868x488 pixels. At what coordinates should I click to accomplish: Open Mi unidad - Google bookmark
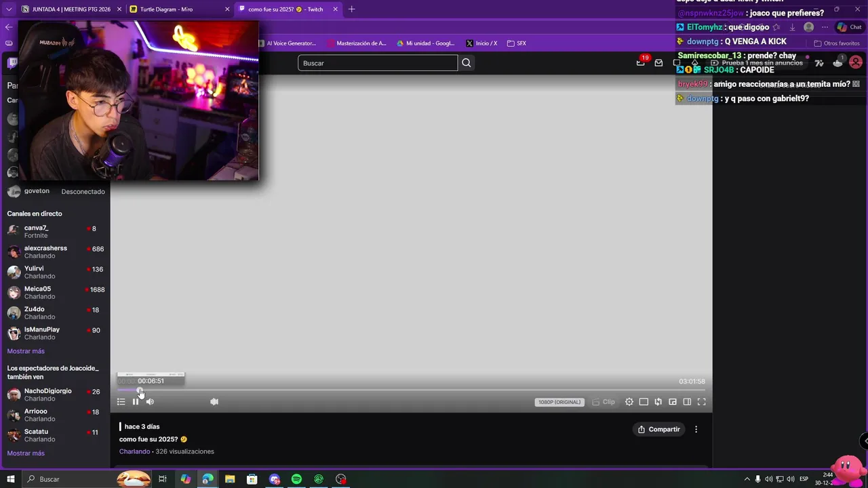point(426,43)
